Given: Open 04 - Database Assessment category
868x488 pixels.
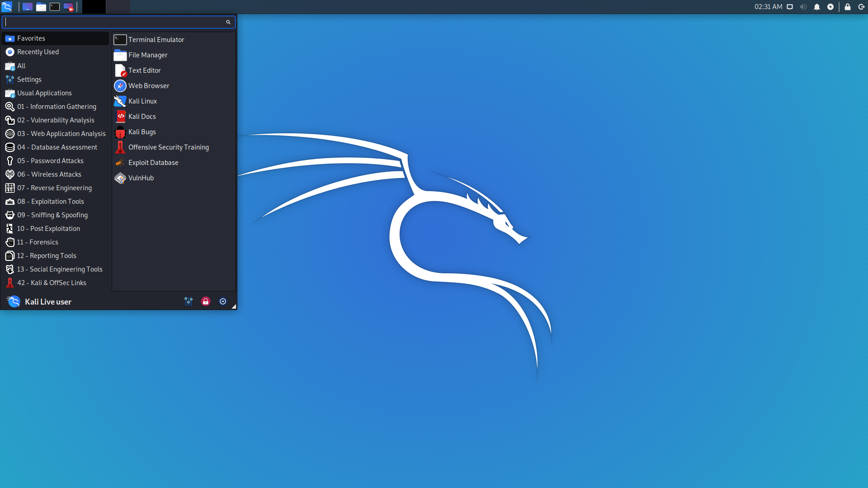Looking at the screenshot, I should coord(56,147).
